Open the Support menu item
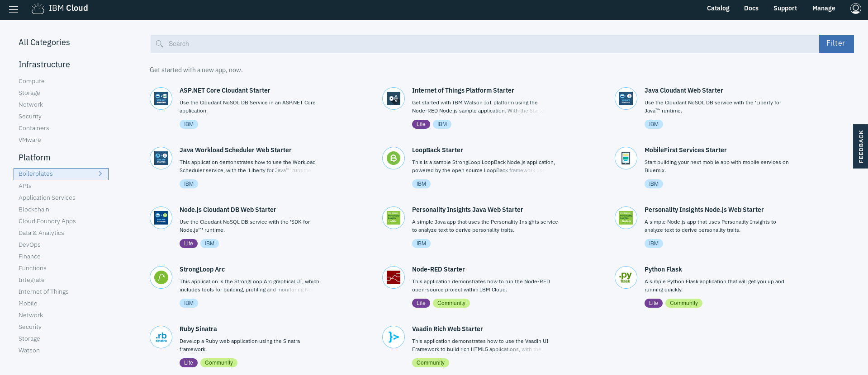This screenshot has height=375, width=868. [x=785, y=8]
